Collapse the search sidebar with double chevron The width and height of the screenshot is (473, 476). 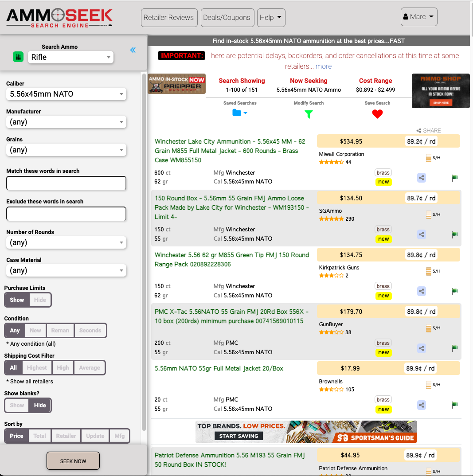[133, 50]
